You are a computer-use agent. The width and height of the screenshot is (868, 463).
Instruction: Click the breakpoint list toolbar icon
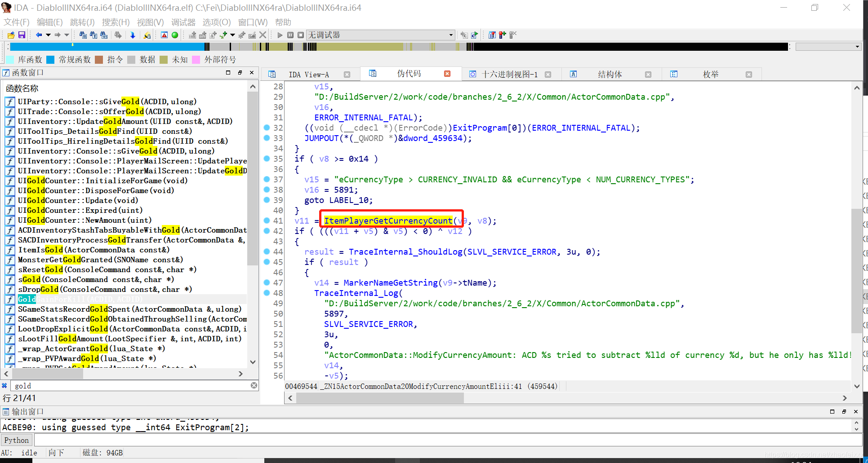click(x=492, y=35)
